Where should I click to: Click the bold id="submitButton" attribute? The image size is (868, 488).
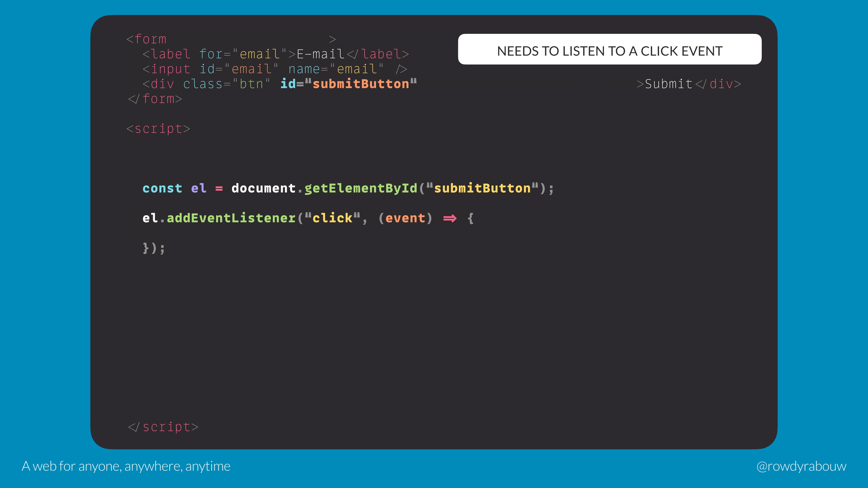(x=348, y=84)
